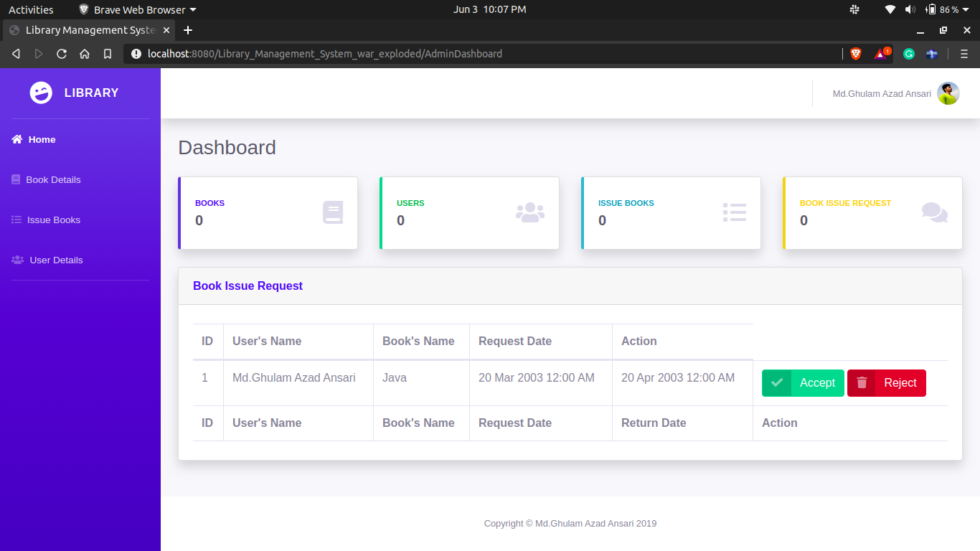Open the Brave Web Browser app menu dropdown
The width and height of the screenshot is (980, 551).
tap(137, 9)
